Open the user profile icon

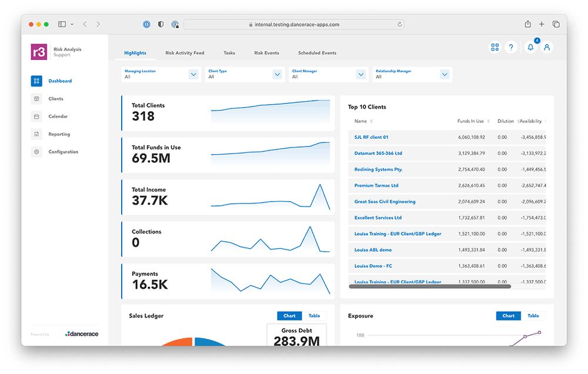[547, 47]
